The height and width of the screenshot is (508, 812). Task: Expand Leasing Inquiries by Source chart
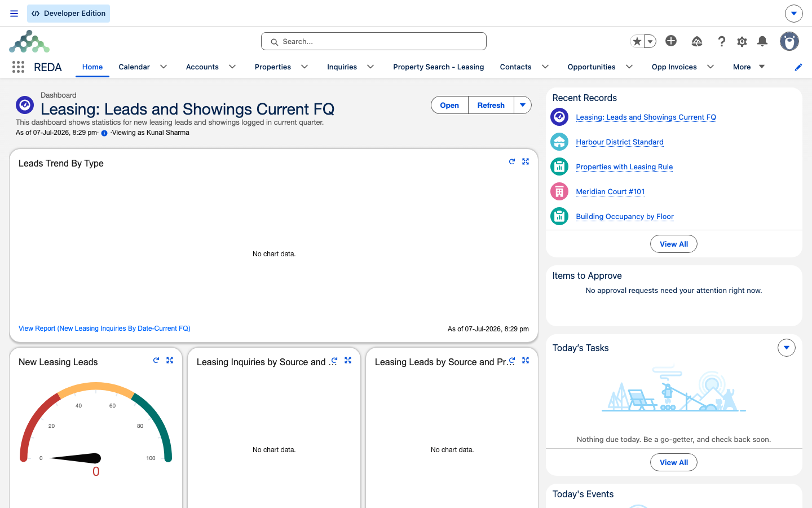[348, 360]
